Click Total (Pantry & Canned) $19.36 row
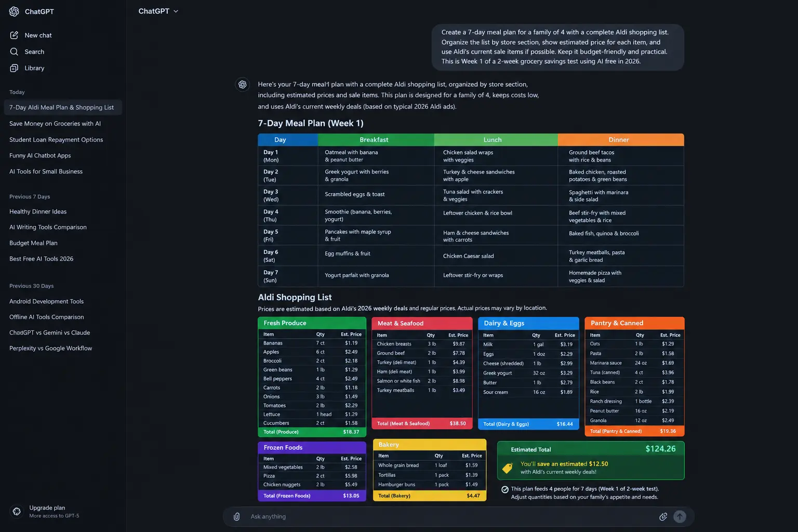 click(x=634, y=431)
